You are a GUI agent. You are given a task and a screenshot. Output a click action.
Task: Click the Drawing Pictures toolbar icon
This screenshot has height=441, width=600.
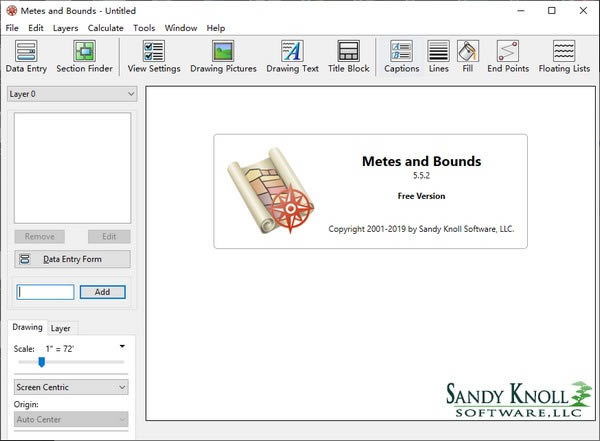[x=223, y=57]
